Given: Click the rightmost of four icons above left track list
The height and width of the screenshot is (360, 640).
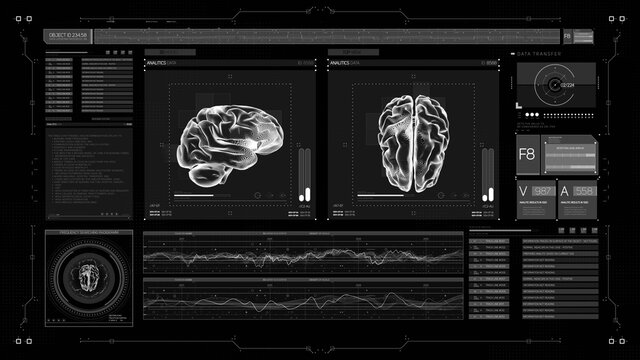Looking at the screenshot, I should (x=130, y=52).
